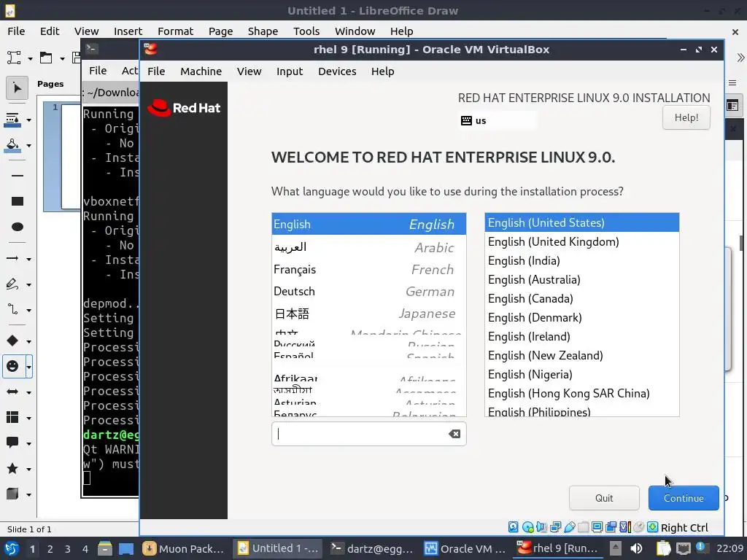Expand the Curves and Polygons dropdown
This screenshot has width=747, height=560.
click(x=28, y=285)
